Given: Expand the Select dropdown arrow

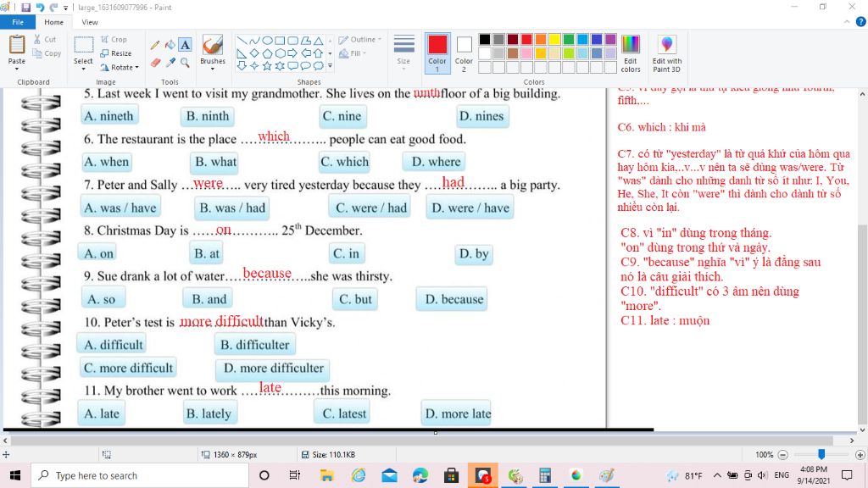Looking at the screenshot, I should 84,68.
